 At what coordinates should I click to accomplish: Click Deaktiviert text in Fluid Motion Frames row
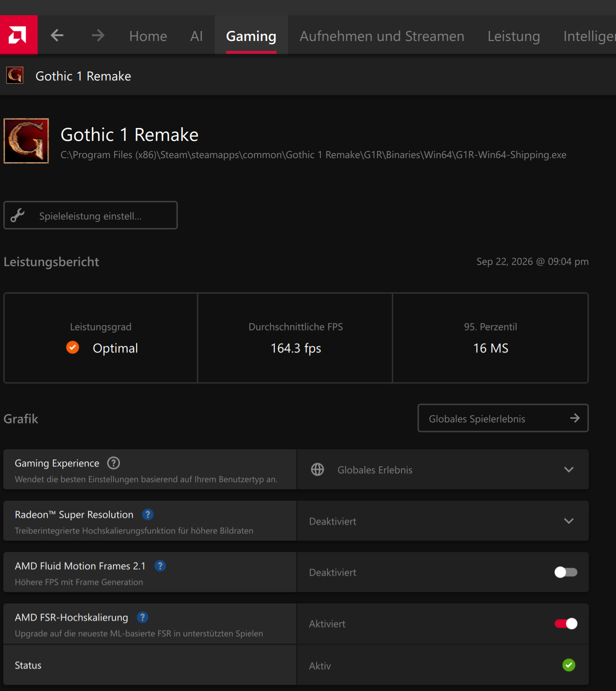tap(333, 573)
